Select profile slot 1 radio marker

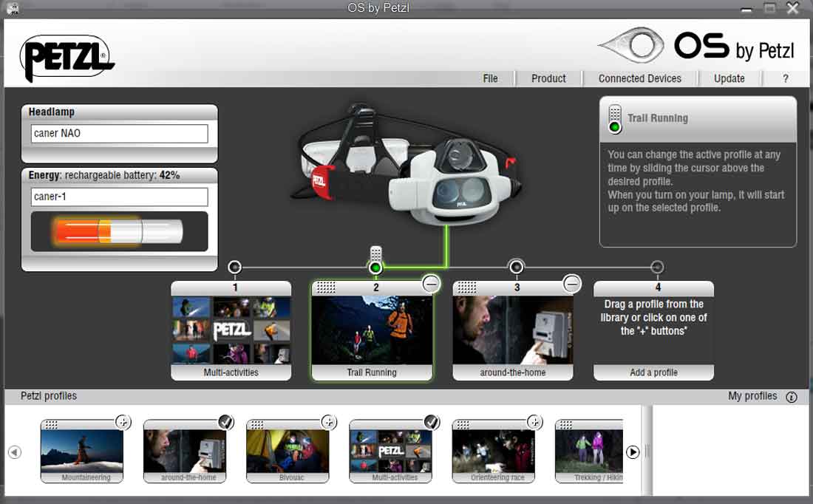(x=234, y=267)
